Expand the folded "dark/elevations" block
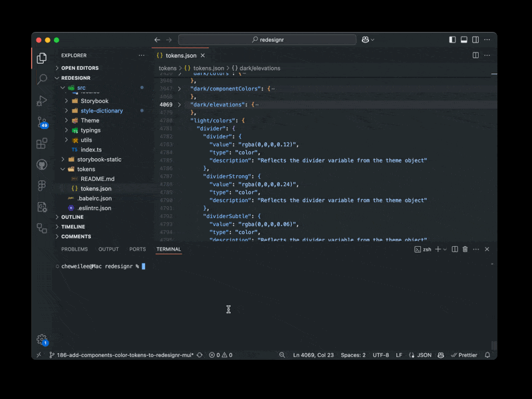 (x=180, y=104)
